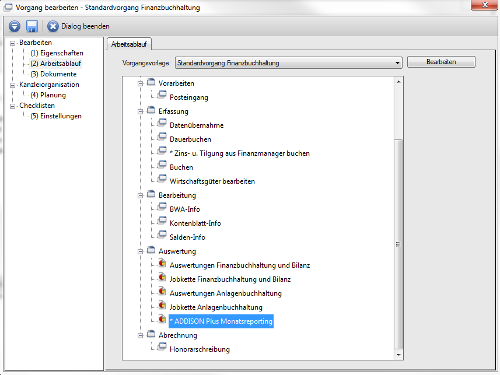Click the Save floppy disk icon
Screen dimensions: 500x375
(x=32, y=26)
